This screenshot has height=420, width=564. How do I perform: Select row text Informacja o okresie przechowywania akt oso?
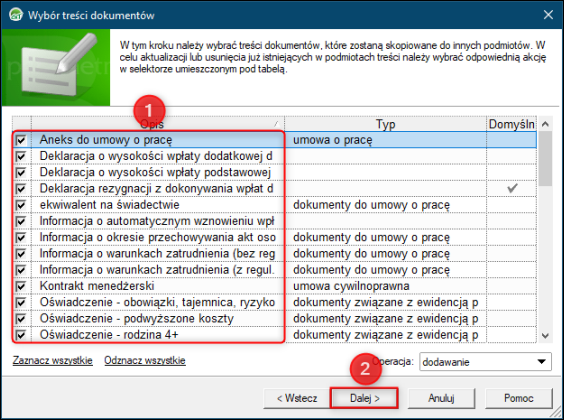158,237
